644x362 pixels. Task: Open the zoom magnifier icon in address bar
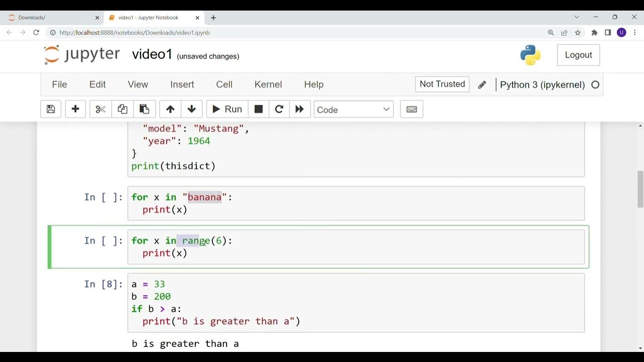pyautogui.click(x=551, y=33)
